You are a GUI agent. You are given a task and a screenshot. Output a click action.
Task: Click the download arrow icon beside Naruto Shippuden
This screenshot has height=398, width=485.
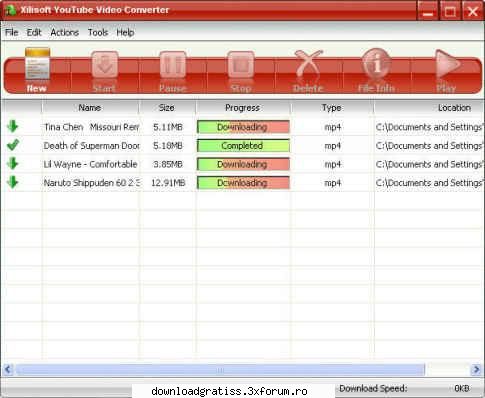pos(13,182)
